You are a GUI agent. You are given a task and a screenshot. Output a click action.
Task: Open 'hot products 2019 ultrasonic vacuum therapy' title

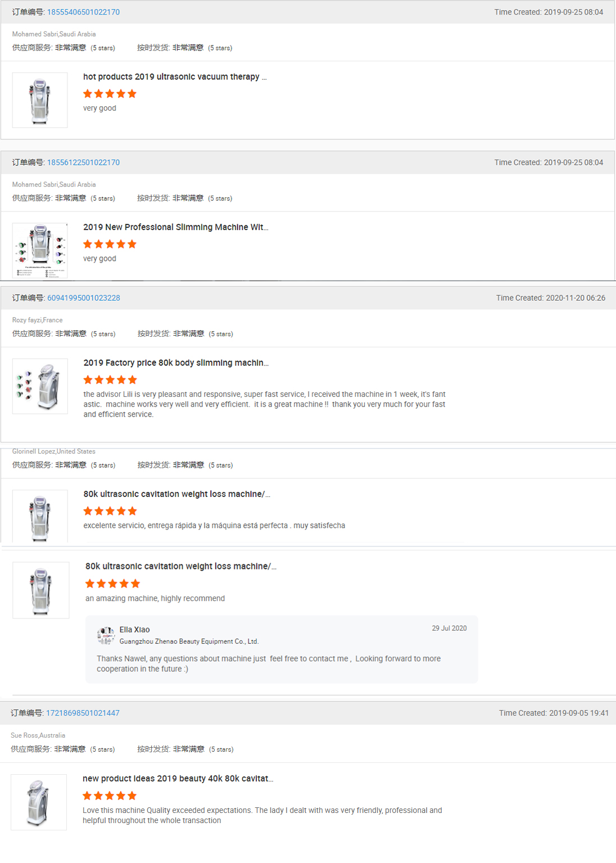[x=175, y=76]
